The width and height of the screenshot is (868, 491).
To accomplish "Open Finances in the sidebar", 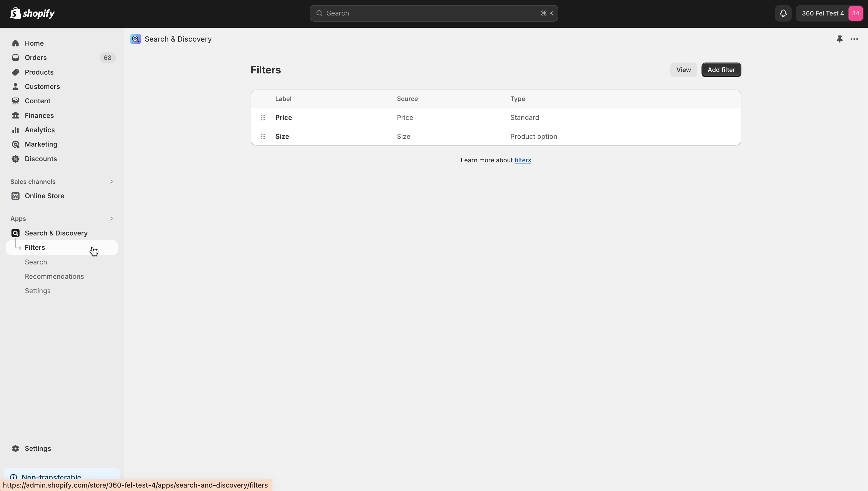I will [62, 115].
